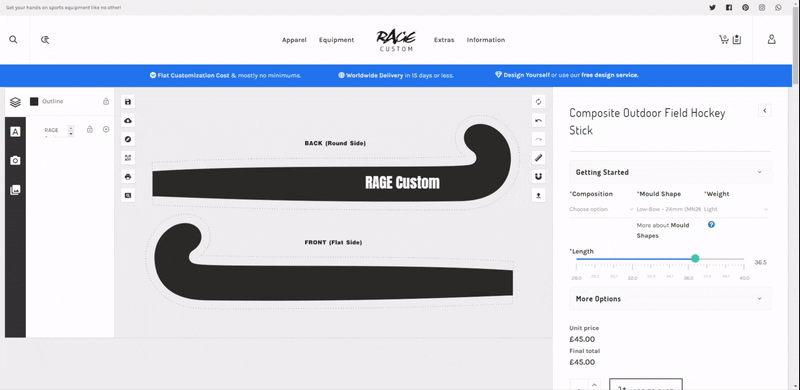Screen dimensions: 800x390
Task: Expand the More Options section
Action: click(670, 299)
